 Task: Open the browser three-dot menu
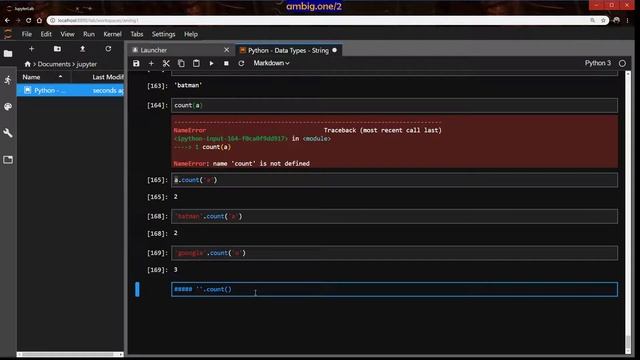coord(627,20)
